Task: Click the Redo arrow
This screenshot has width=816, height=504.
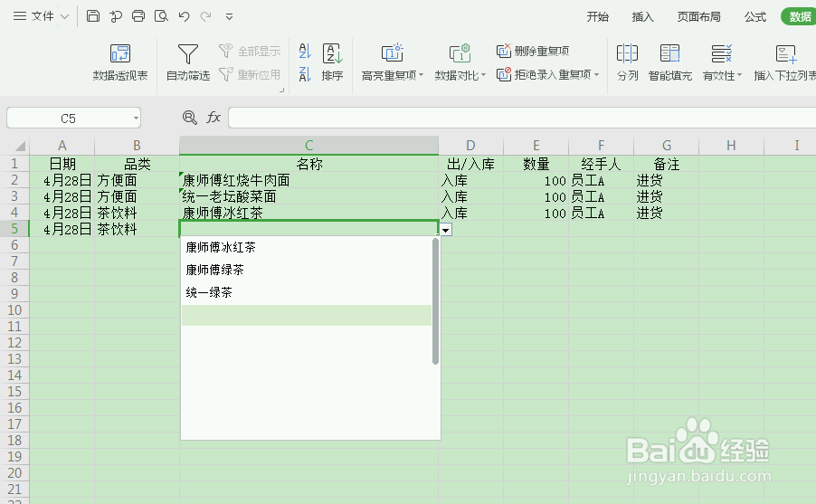Action: tap(206, 16)
